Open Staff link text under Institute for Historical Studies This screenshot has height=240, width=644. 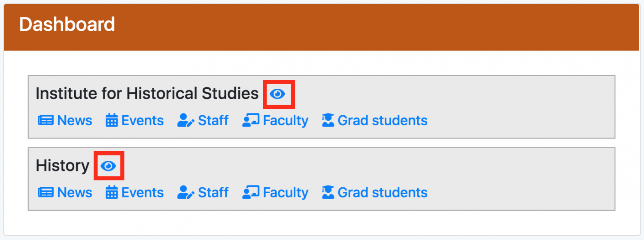point(213,120)
